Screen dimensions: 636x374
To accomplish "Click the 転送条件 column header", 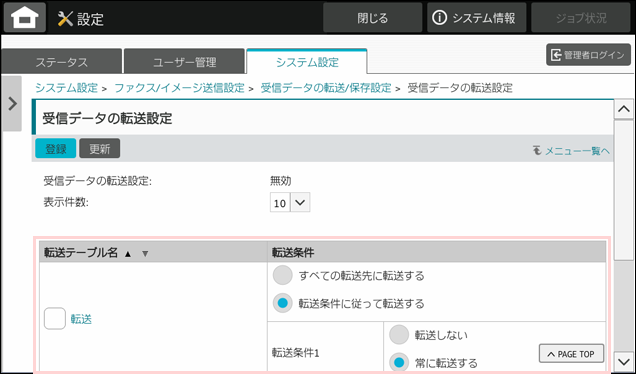I will pyautogui.click(x=436, y=252).
